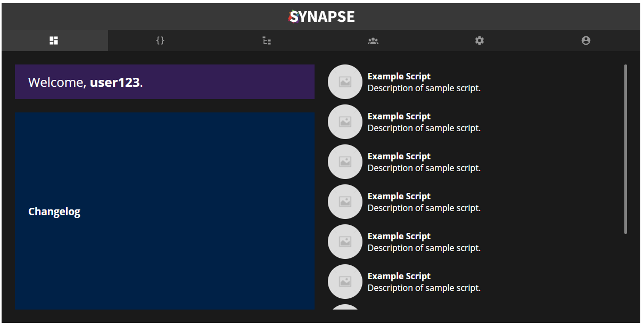Click the Synapse logo in the header
644x325 pixels.
[321, 17]
